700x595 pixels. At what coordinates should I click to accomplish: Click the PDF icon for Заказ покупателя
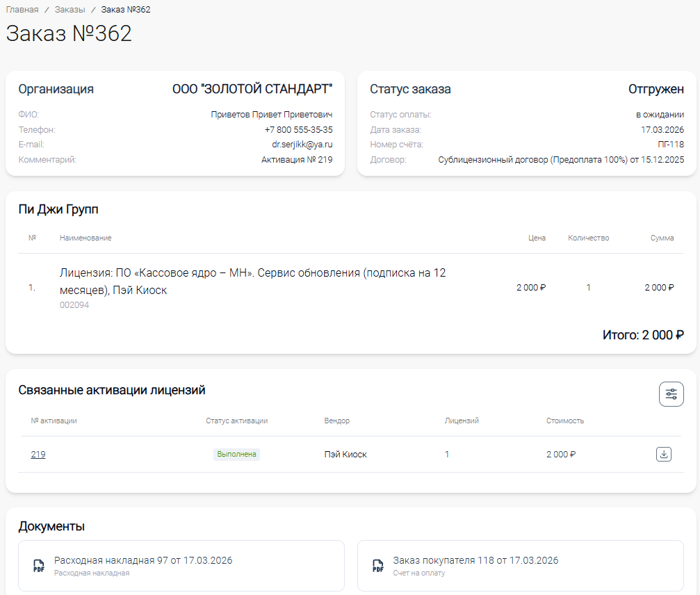click(377, 566)
